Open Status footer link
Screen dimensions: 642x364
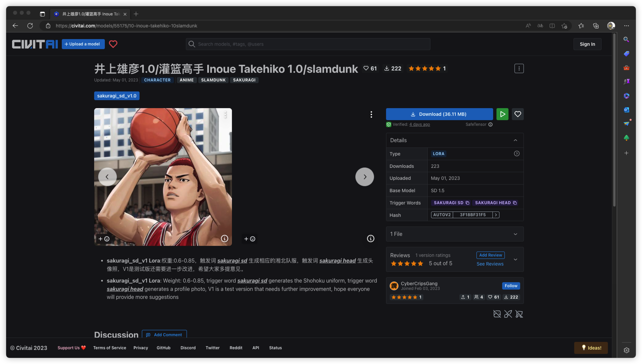coord(275,348)
